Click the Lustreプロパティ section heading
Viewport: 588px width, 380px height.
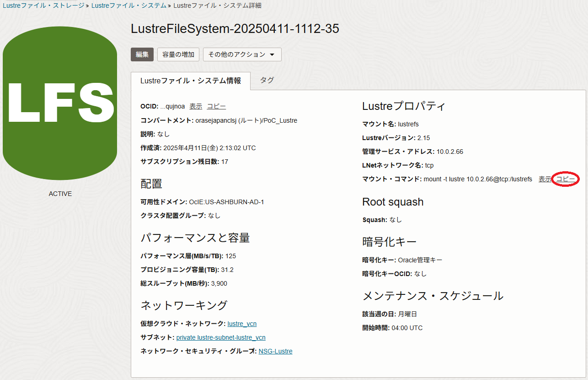click(x=404, y=106)
